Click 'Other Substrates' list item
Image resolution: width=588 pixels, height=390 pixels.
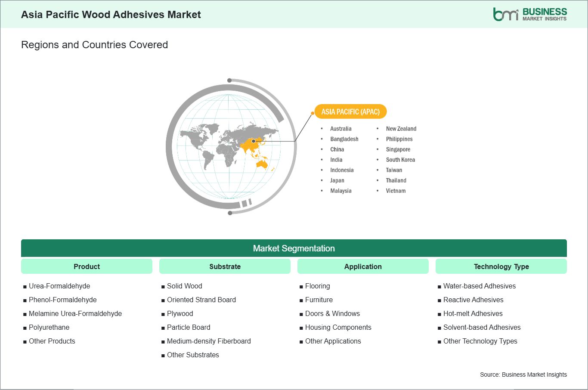(x=193, y=355)
